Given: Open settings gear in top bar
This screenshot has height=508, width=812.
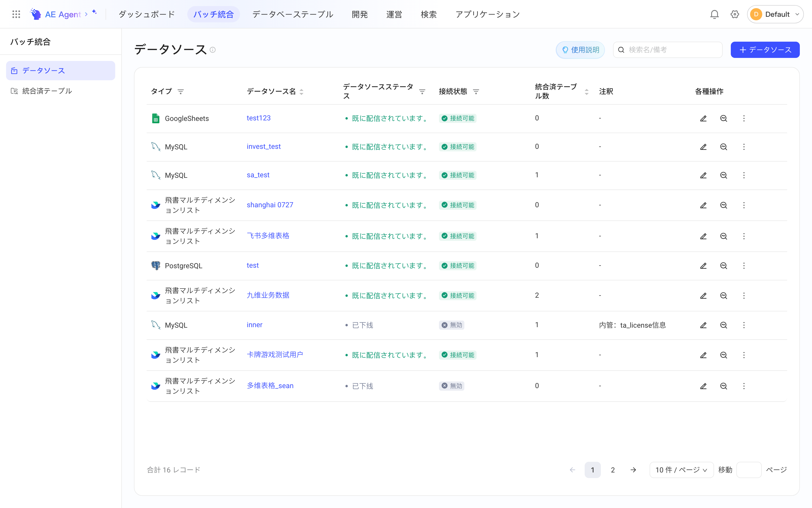Looking at the screenshot, I should point(735,14).
